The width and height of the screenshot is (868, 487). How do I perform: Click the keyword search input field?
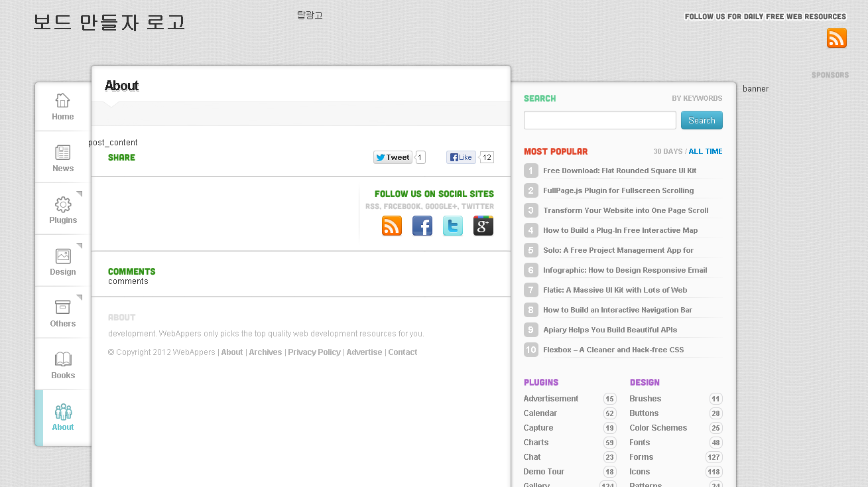[x=599, y=120]
